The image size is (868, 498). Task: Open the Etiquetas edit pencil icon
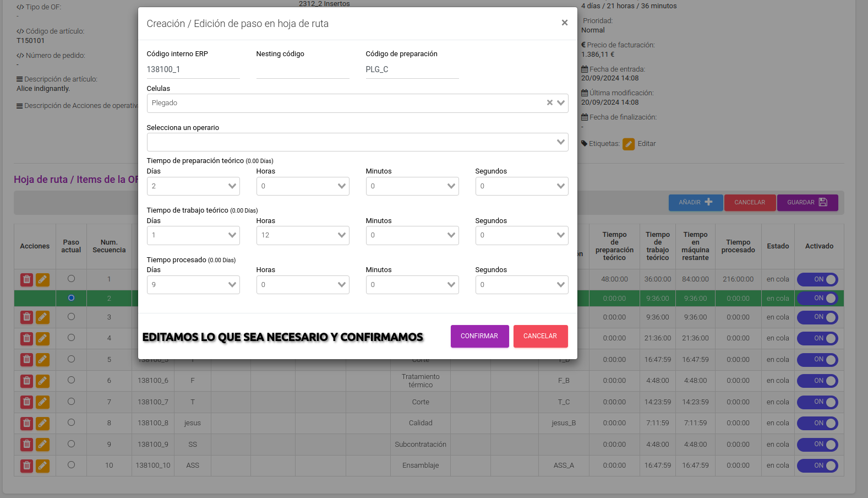coord(629,144)
